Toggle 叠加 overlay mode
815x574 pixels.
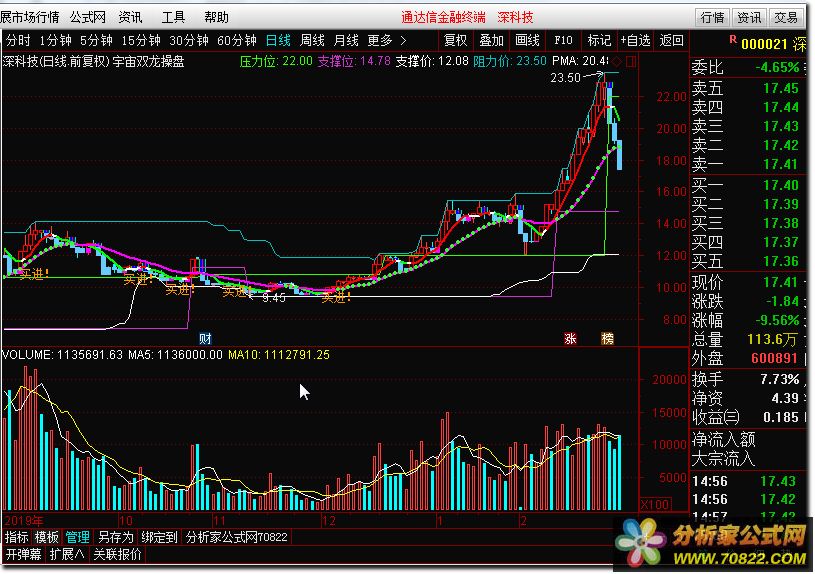pos(491,40)
